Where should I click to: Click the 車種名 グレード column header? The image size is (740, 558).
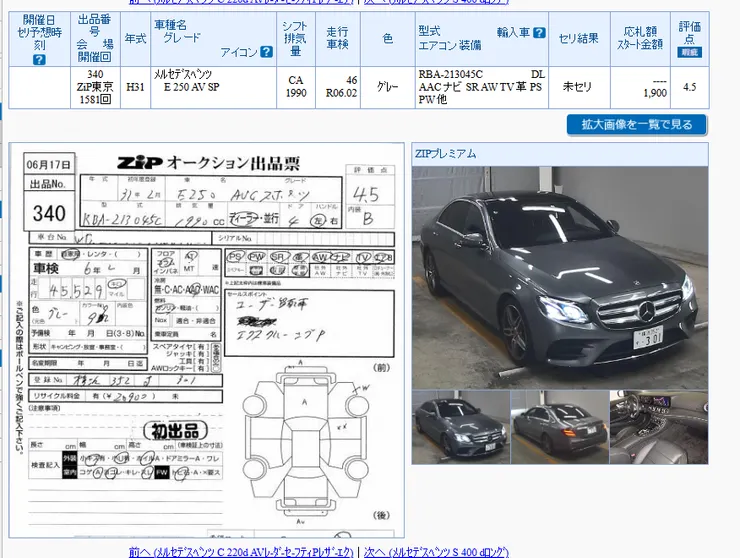point(213,39)
